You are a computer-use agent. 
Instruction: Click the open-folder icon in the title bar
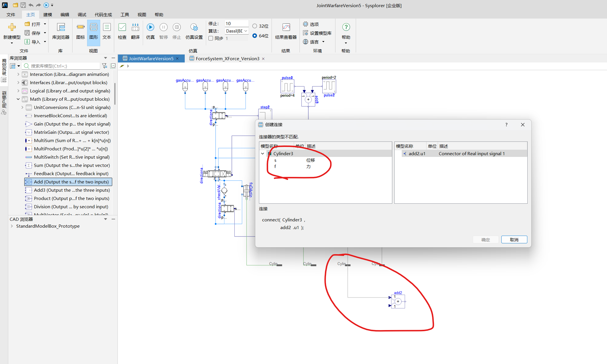(x=15, y=5)
